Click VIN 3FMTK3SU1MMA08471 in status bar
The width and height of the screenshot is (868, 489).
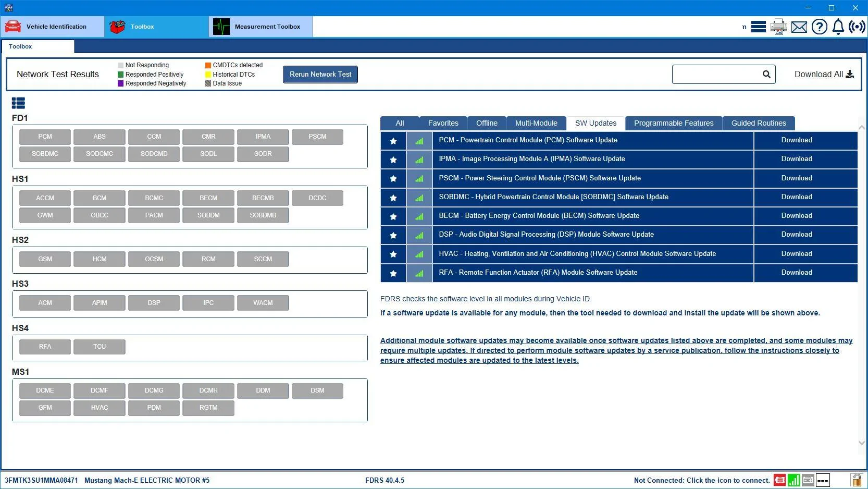pos(41,480)
